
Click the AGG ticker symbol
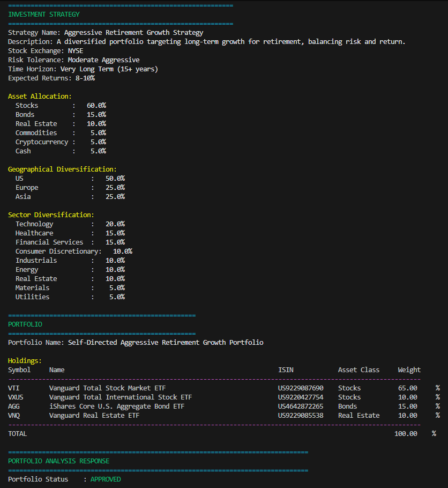click(14, 406)
